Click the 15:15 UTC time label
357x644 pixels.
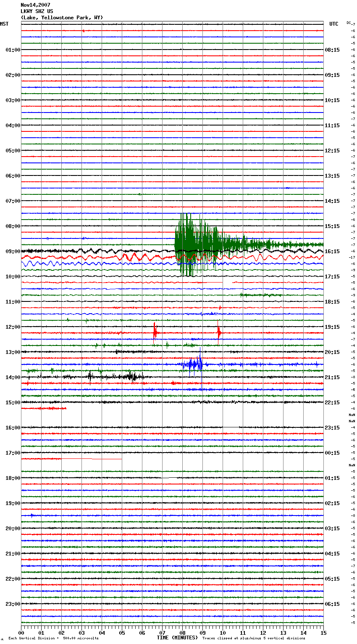tap(332, 226)
